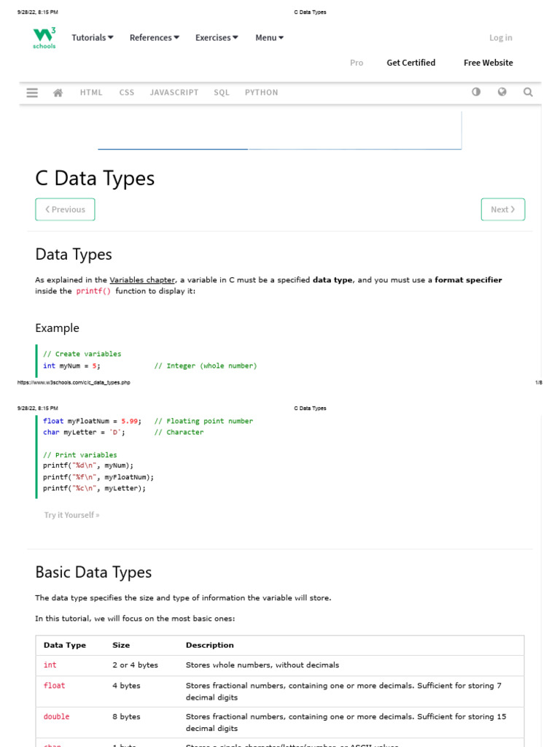Image resolution: width=560 pixels, height=747 pixels.
Task: Click the W3Schools logo
Action: click(44, 38)
